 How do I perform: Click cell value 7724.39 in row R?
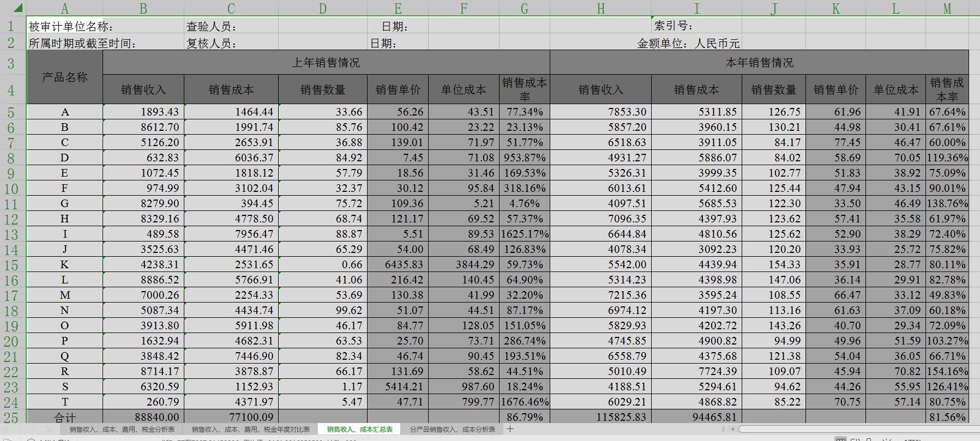point(696,371)
